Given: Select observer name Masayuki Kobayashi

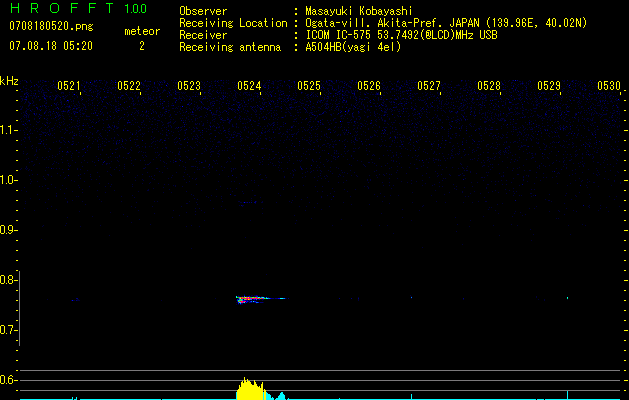Looking at the screenshot, I should point(359,11).
